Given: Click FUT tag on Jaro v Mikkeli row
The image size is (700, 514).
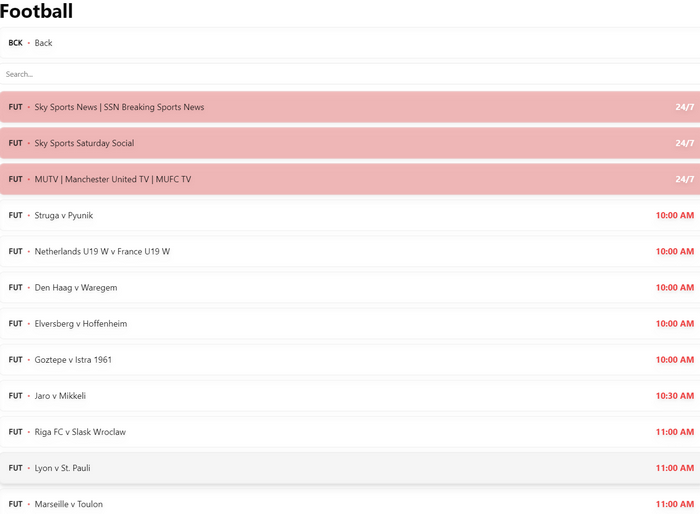Looking at the screenshot, I should tap(15, 397).
